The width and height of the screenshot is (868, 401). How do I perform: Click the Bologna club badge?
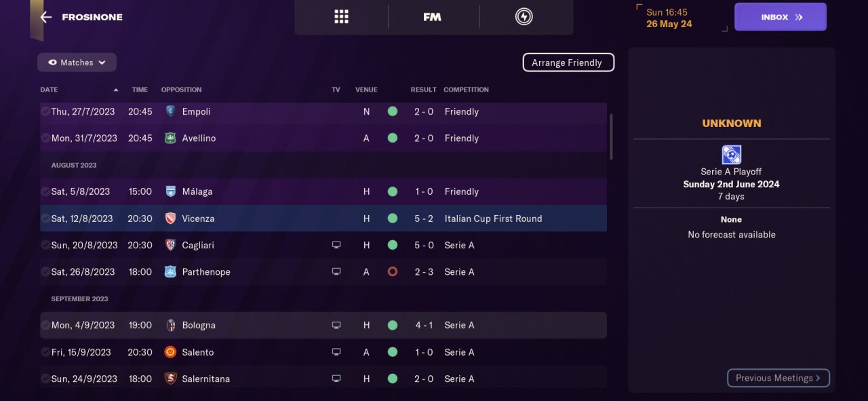[170, 325]
